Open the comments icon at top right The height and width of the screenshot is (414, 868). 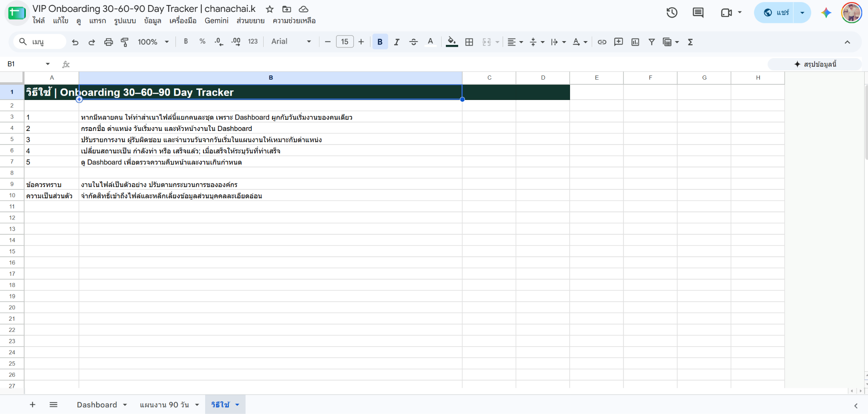pos(698,13)
